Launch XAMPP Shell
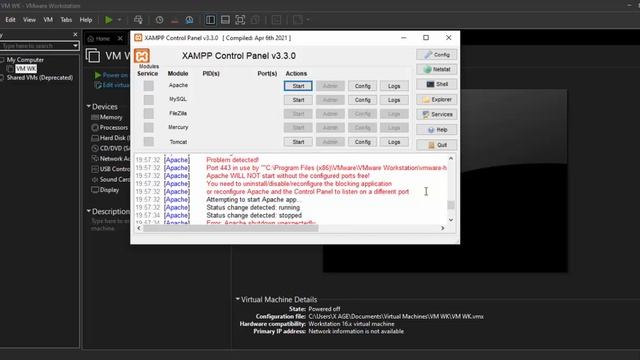 (436, 84)
